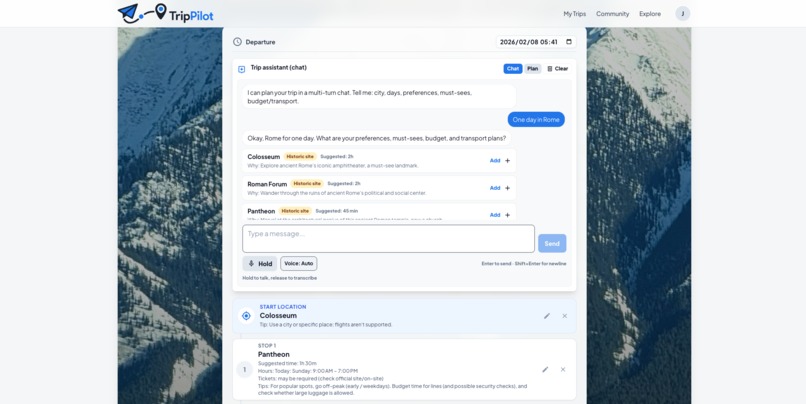Click the Historic site tag on Colosseum

coord(300,157)
